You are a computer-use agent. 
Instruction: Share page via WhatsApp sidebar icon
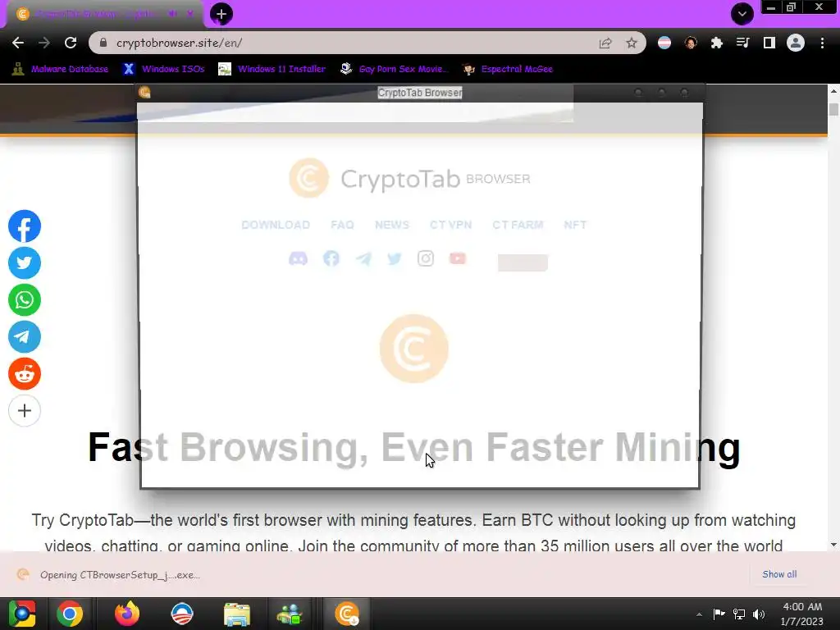24,300
